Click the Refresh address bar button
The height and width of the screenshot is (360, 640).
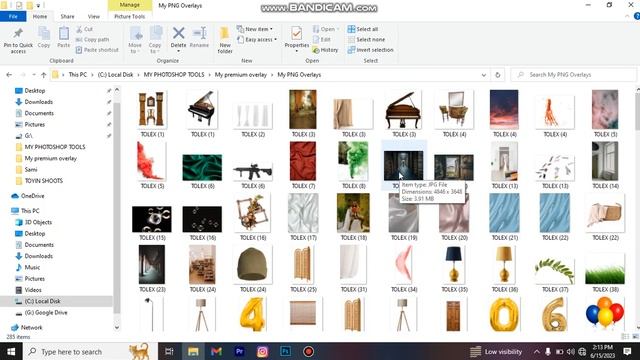498,75
